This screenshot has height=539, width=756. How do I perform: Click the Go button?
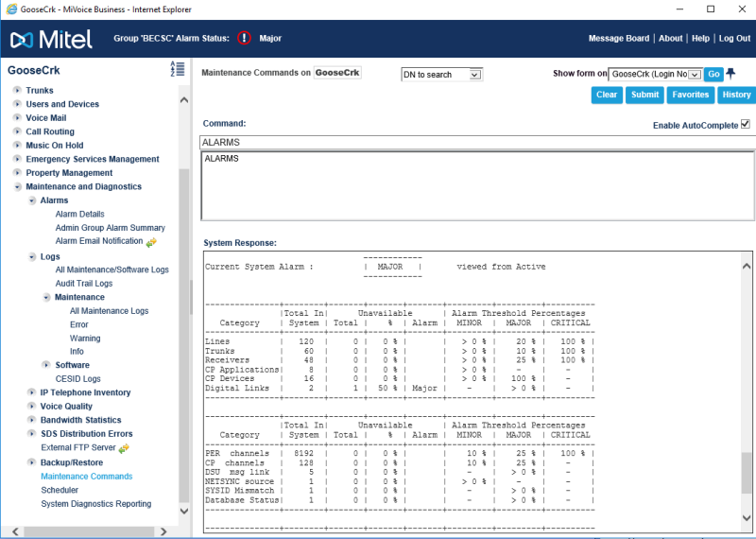pos(713,74)
